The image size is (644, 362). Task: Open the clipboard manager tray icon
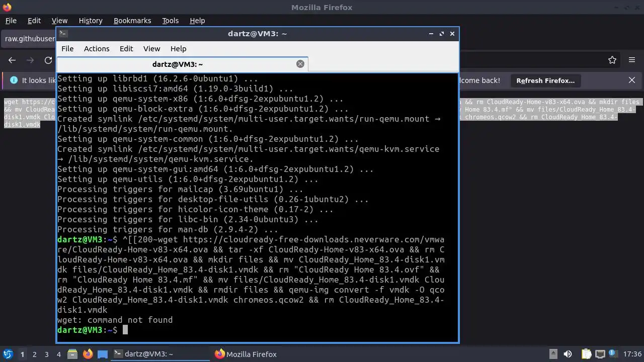point(586,354)
